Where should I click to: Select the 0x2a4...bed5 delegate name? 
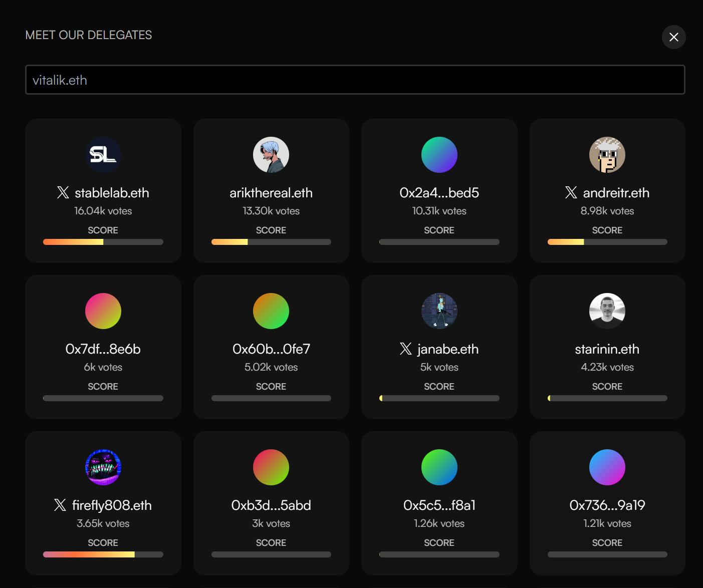pyautogui.click(x=439, y=193)
